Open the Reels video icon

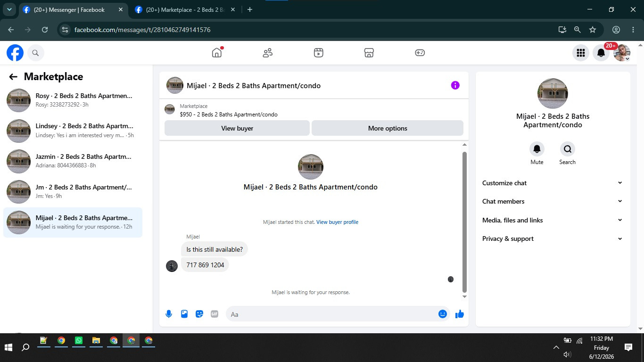coord(319,53)
